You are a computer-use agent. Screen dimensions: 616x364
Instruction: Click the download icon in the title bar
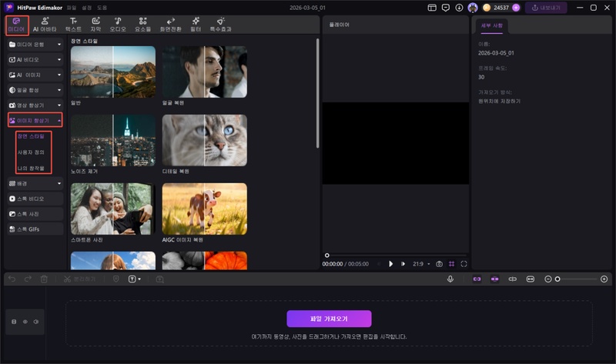tap(460, 8)
